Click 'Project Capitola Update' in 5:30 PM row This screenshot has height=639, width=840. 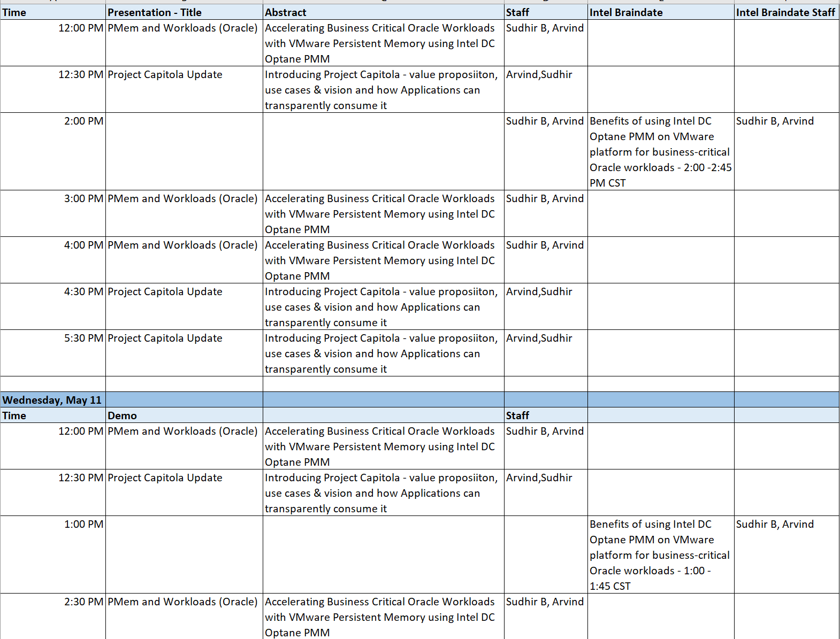(x=184, y=353)
